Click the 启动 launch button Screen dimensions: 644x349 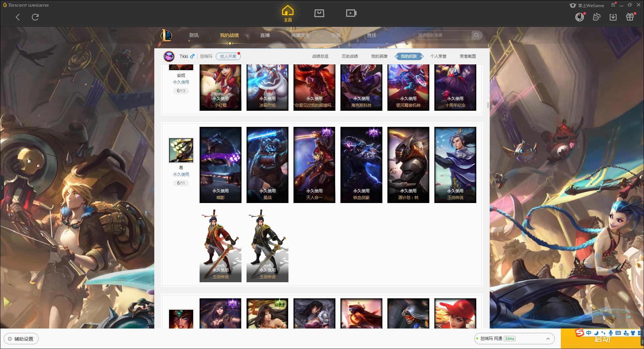point(602,339)
